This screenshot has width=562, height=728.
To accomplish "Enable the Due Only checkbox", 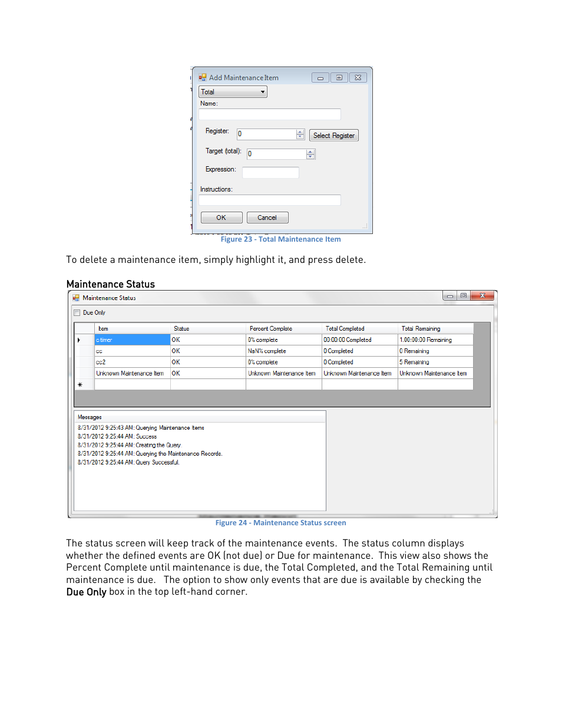I will [x=77, y=313].
